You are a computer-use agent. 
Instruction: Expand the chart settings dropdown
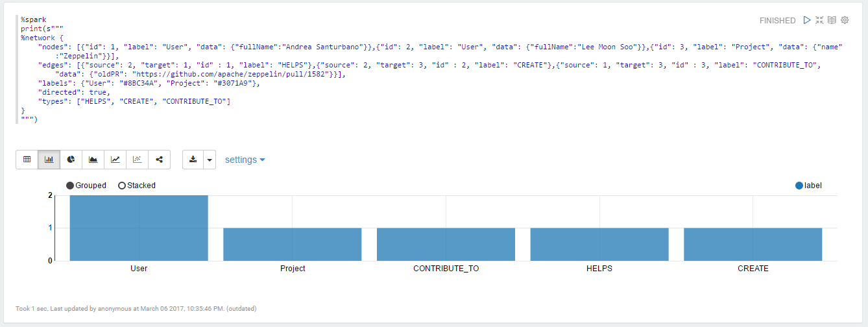click(245, 160)
